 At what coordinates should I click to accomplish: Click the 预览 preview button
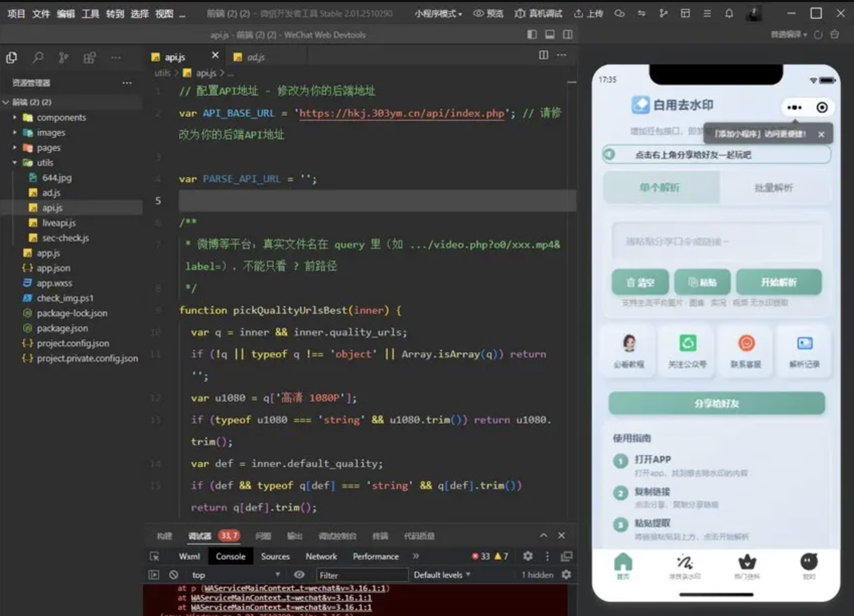(488, 14)
